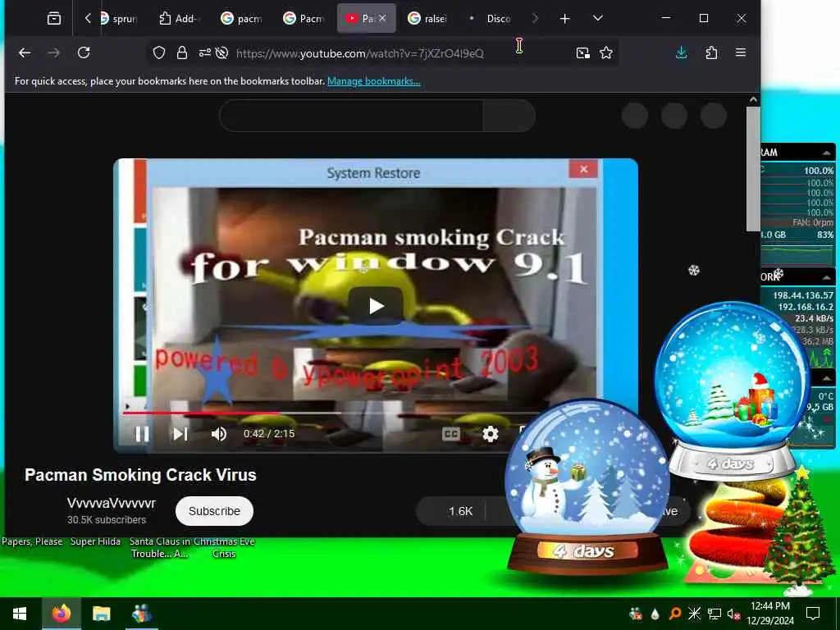The width and height of the screenshot is (840, 630).
Task: Click the Santa hat snow globe gadget
Action: click(732, 390)
